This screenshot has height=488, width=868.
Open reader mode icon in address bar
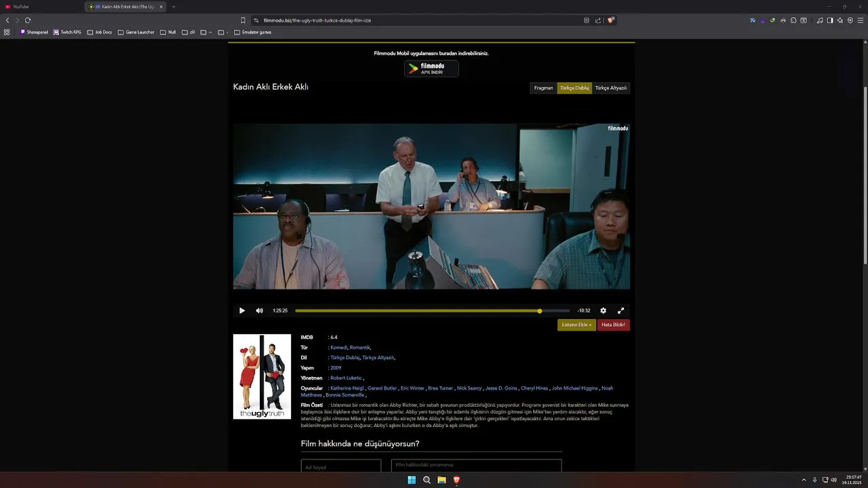(x=587, y=20)
